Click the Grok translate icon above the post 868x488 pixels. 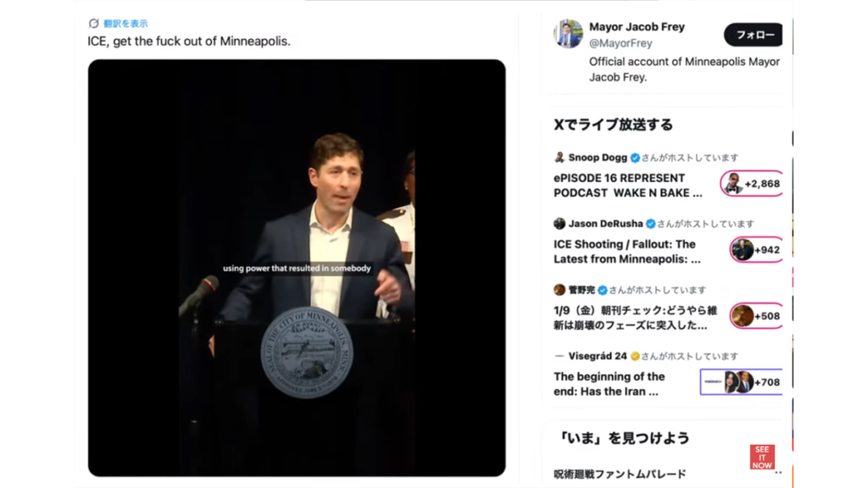pyautogui.click(x=93, y=24)
